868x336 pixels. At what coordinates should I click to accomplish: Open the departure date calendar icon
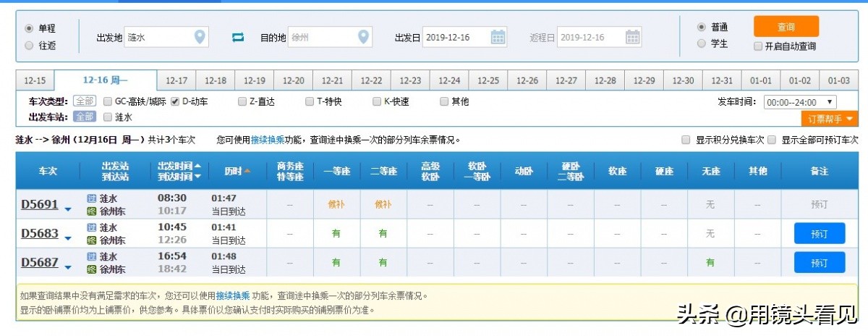coord(498,37)
